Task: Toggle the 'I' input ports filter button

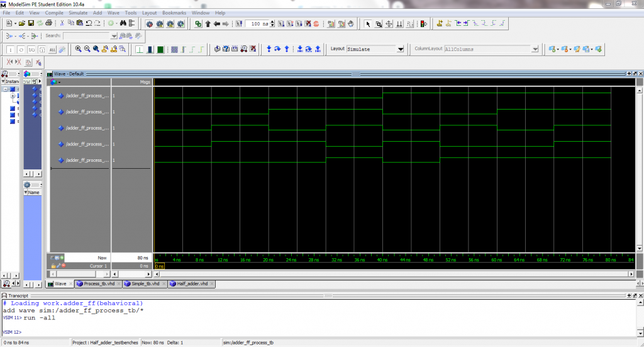Action: pos(10,50)
